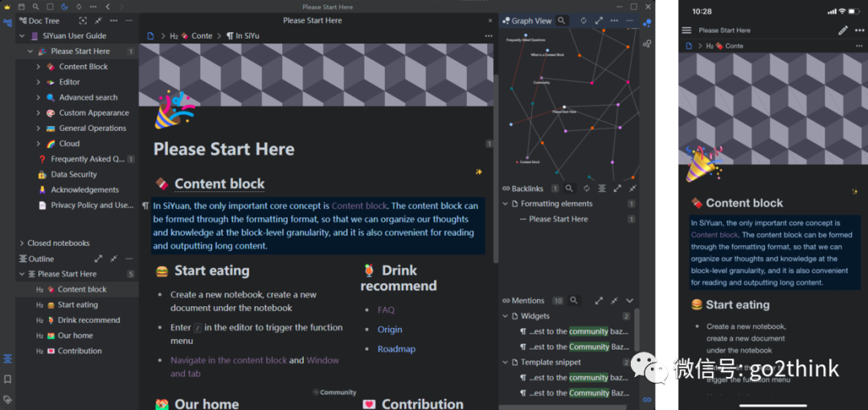
Task: Select the Please Start Here editor tab
Action: click(313, 21)
